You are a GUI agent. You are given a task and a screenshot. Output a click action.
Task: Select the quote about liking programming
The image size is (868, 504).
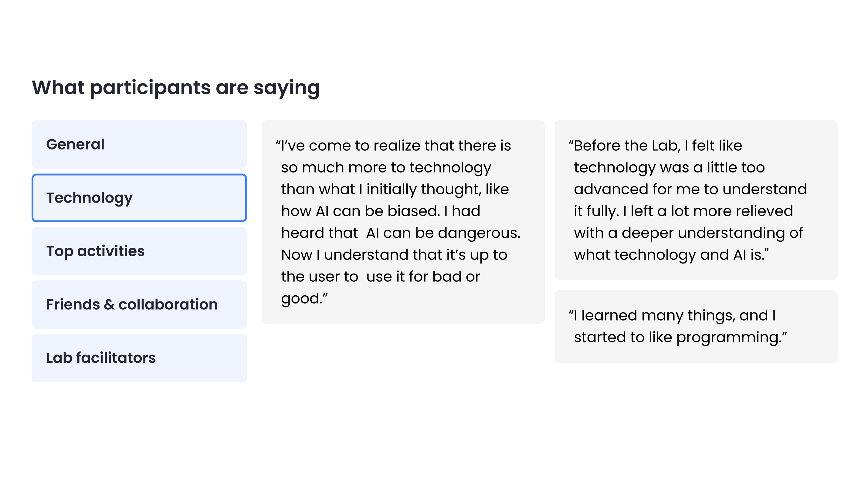tap(696, 326)
